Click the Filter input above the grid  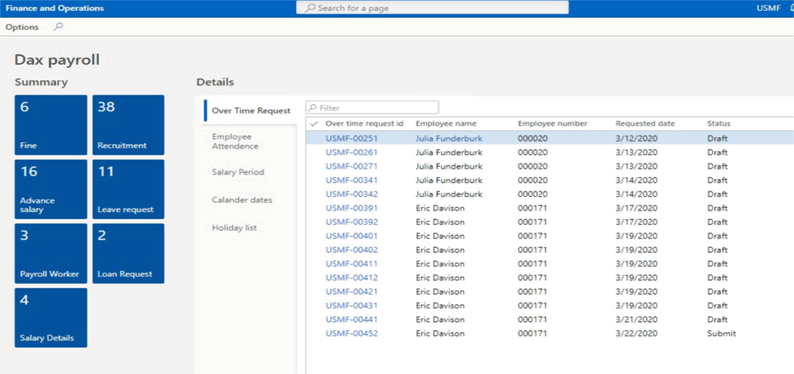(x=372, y=107)
